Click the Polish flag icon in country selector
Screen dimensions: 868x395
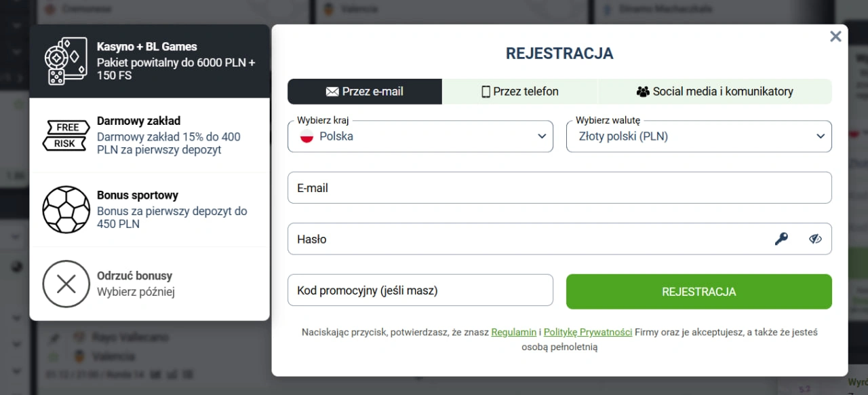(307, 136)
